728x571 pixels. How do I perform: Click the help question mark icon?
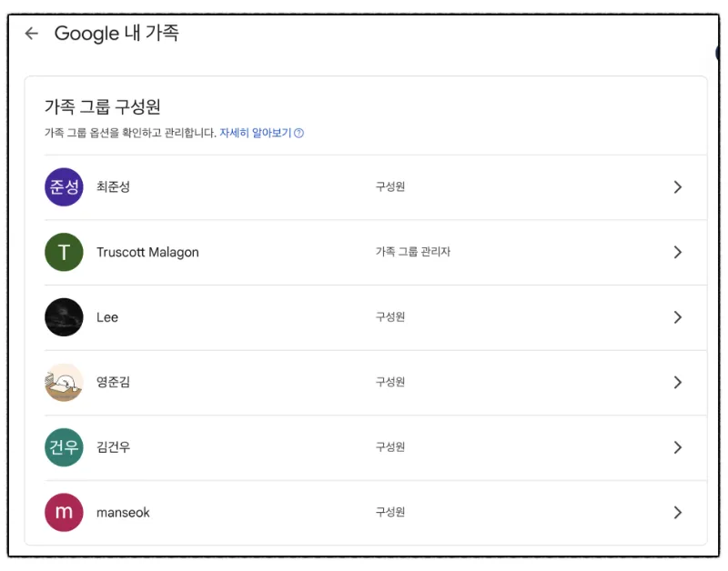[x=299, y=133]
